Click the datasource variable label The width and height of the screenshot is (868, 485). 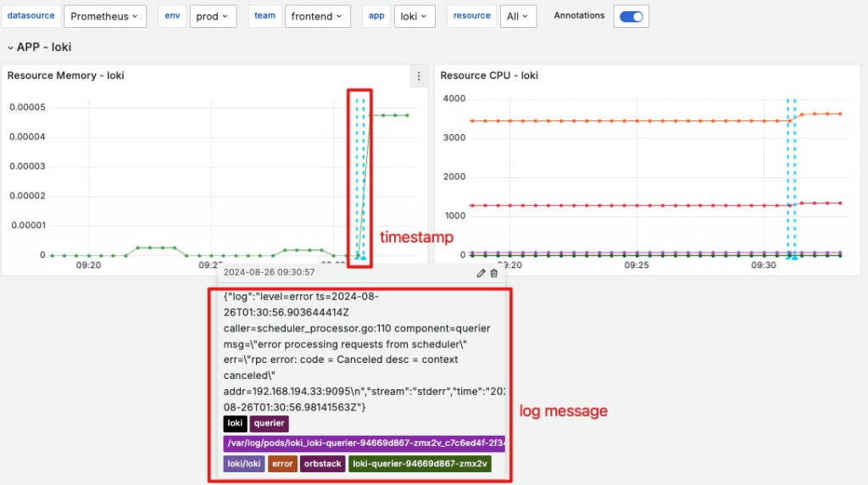pos(31,16)
